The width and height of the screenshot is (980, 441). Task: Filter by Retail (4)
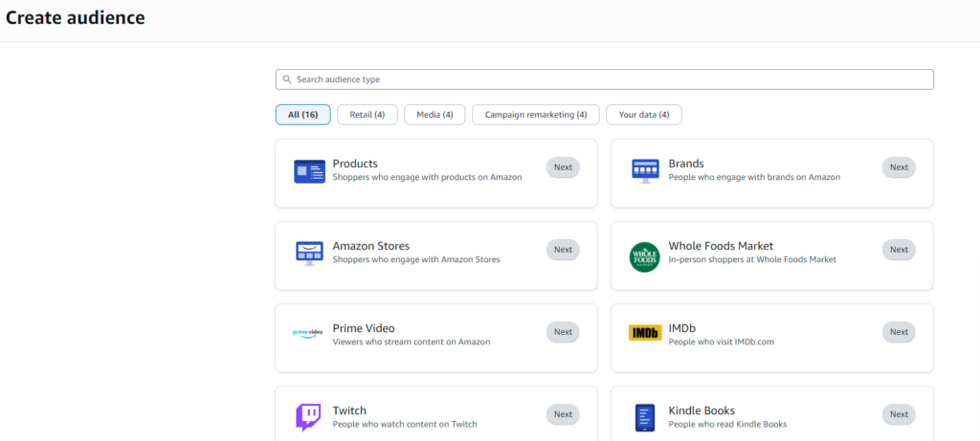[x=367, y=115]
